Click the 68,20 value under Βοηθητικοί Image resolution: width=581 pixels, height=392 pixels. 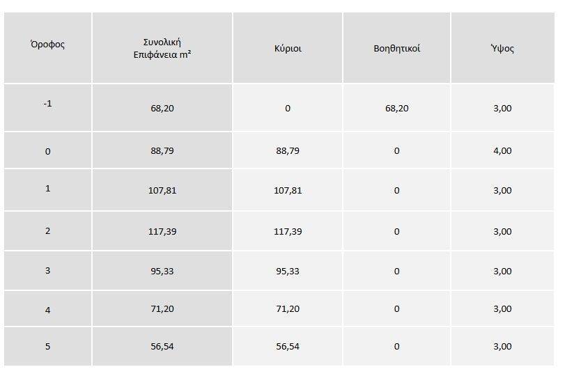click(396, 109)
